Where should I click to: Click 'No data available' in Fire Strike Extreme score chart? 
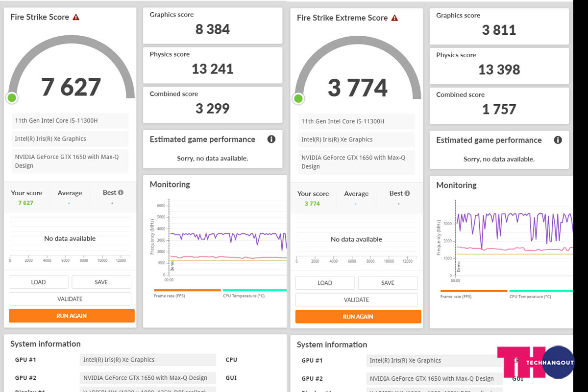[356, 240]
